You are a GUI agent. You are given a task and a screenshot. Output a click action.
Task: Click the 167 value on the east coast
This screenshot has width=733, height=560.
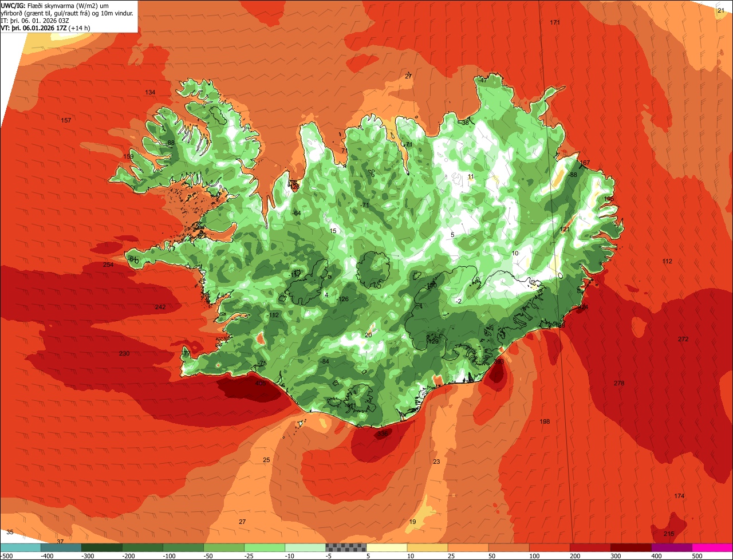coord(585,163)
